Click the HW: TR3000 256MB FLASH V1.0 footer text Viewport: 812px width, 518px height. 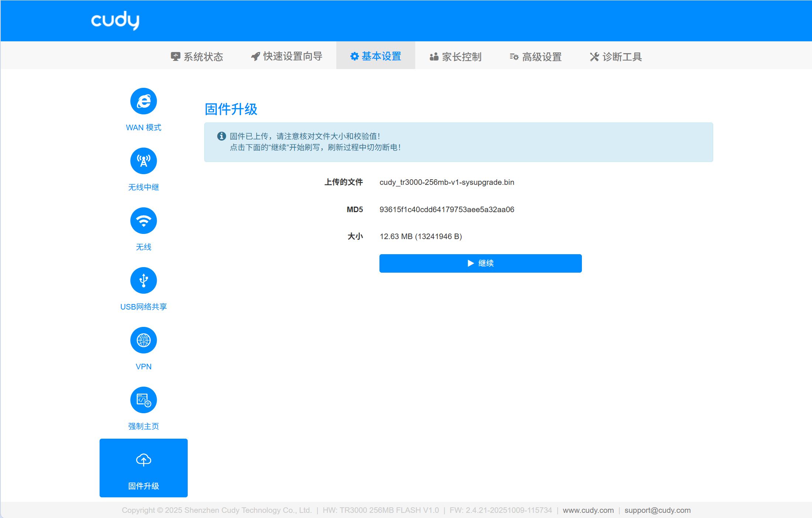coord(381,510)
